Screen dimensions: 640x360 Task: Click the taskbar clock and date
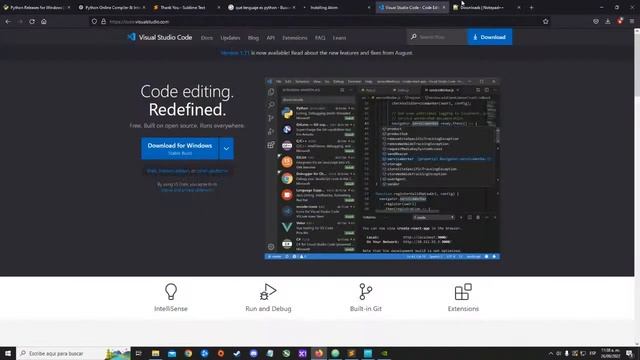(x=610, y=353)
